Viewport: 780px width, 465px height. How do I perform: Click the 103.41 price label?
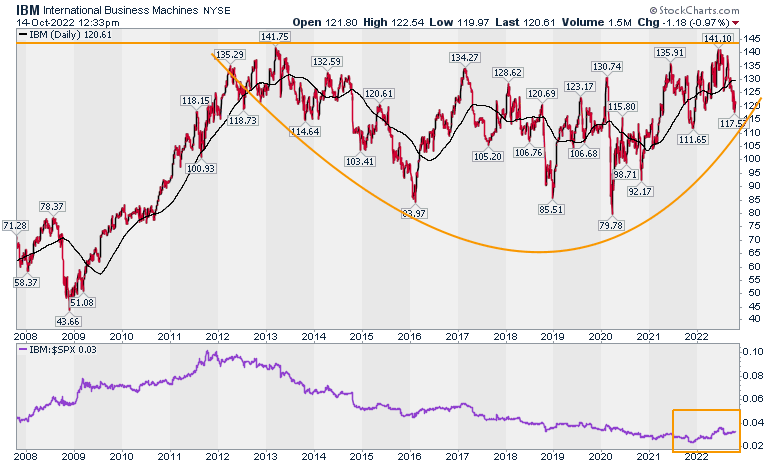[x=360, y=162]
